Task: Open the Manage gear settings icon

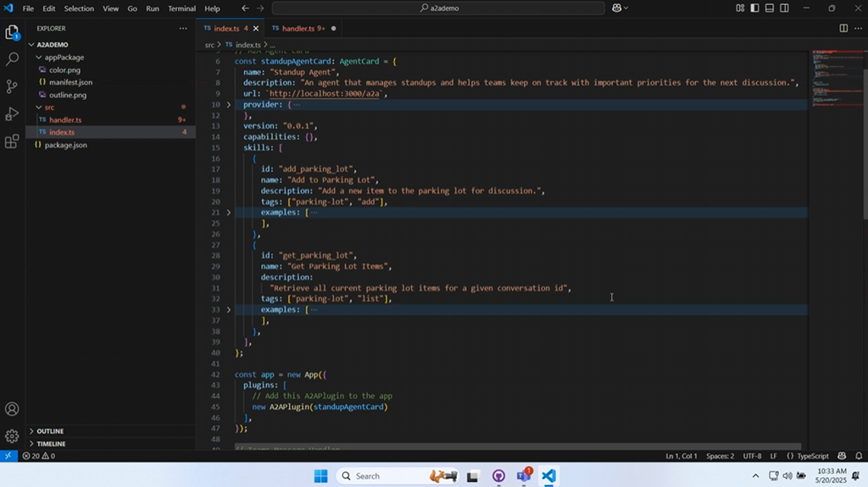Action: pyautogui.click(x=12, y=436)
